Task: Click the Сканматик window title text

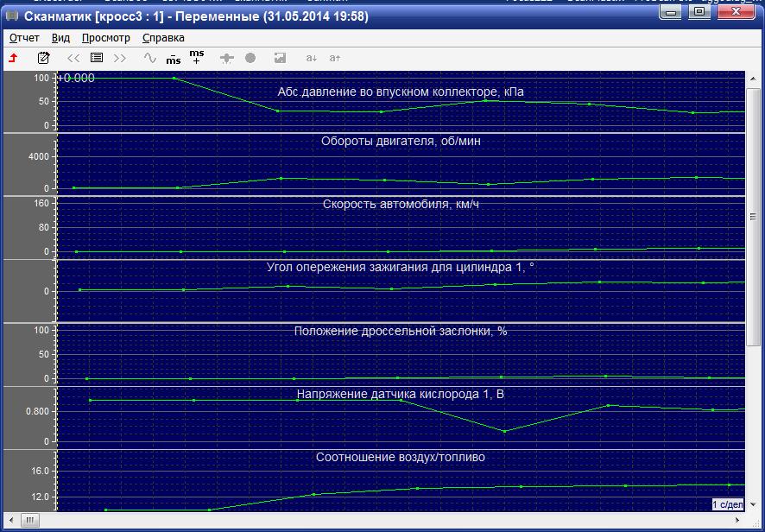Action: 196,16
